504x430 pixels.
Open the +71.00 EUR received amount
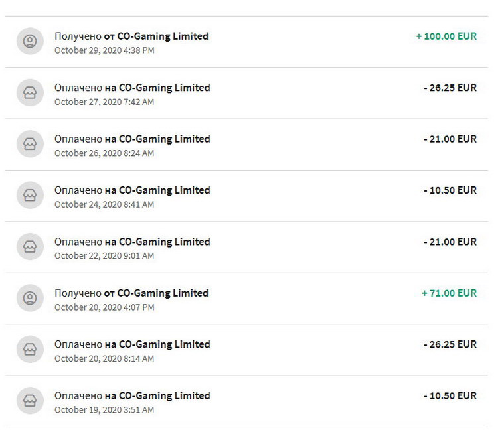click(x=449, y=293)
